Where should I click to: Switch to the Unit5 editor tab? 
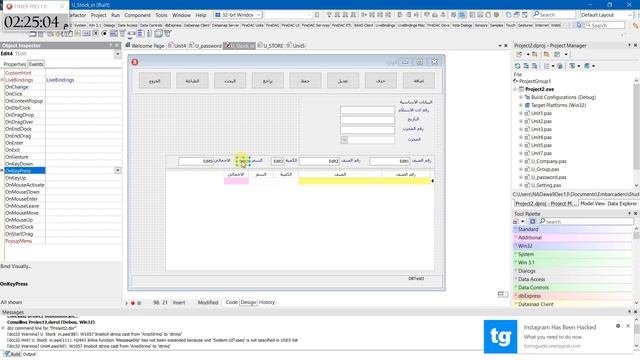point(296,46)
